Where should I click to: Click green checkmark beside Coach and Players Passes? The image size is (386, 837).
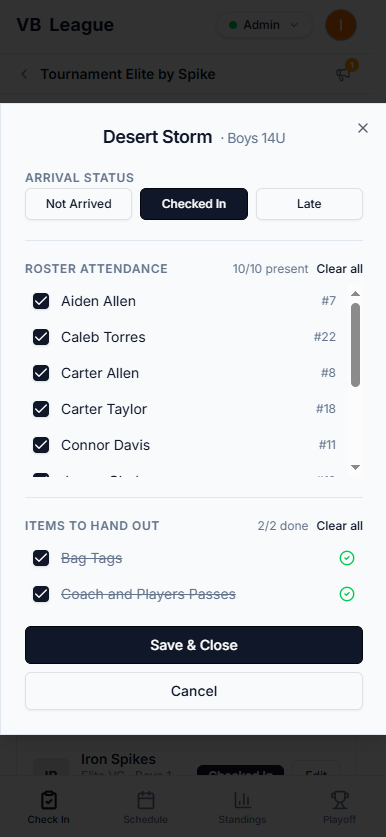347,594
